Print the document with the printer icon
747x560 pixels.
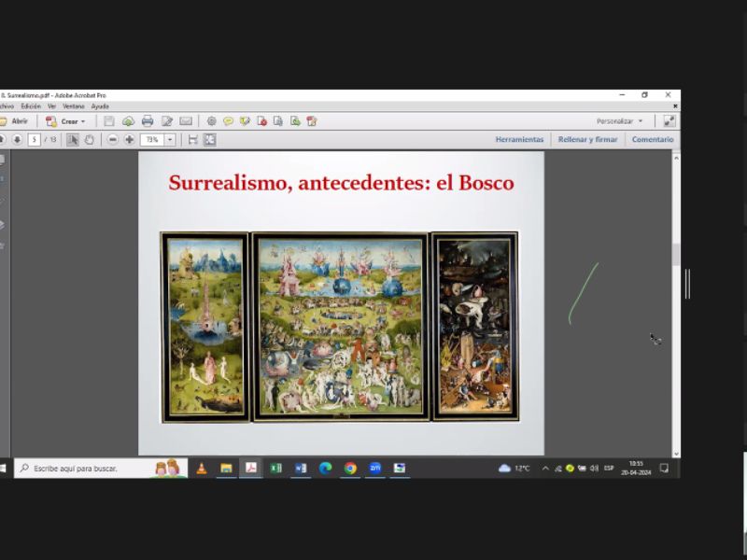coord(148,121)
